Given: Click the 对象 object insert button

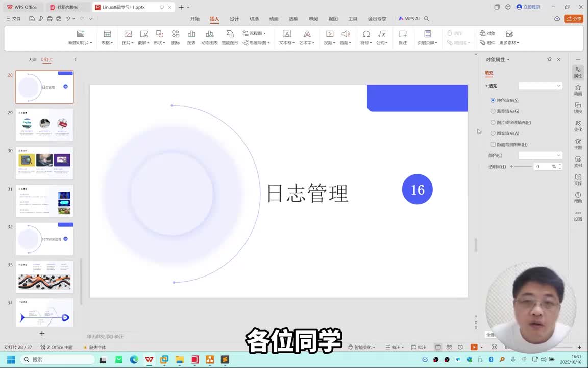Looking at the screenshot, I should tap(487, 33).
